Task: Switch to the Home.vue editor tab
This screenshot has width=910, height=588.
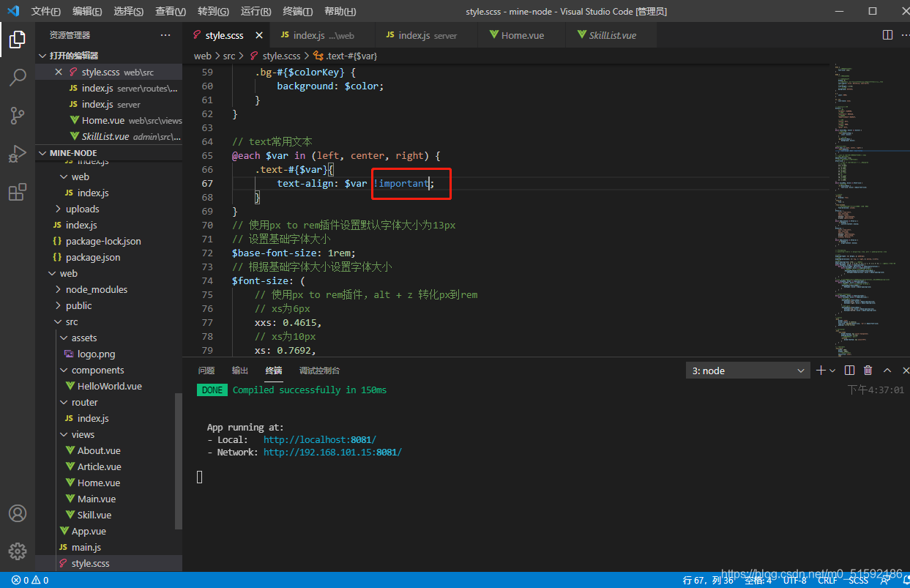Action: 523,35
